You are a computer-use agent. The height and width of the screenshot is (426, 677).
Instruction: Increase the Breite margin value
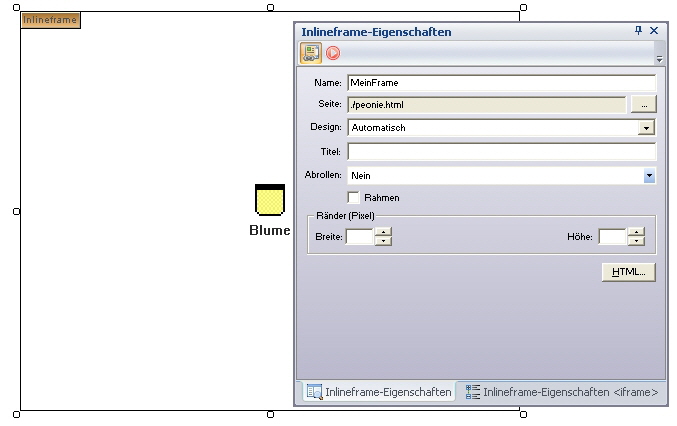383,232
